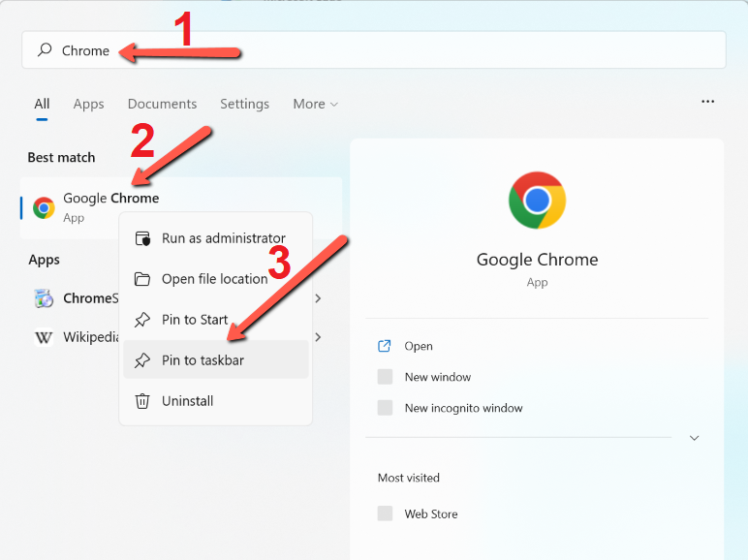Screen dimensions: 748x560
Task: Expand the collapsed actions chevron in details pane
Action: click(x=695, y=438)
